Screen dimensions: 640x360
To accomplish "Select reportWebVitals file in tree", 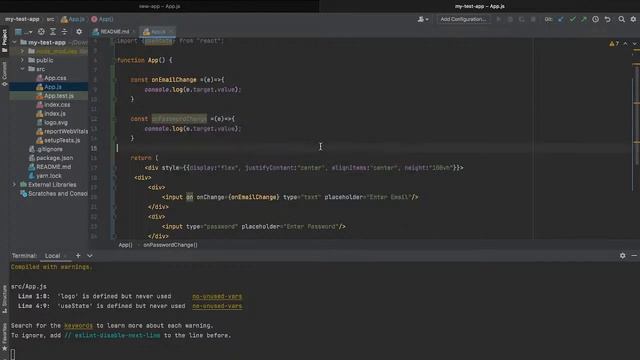I will coord(62,131).
